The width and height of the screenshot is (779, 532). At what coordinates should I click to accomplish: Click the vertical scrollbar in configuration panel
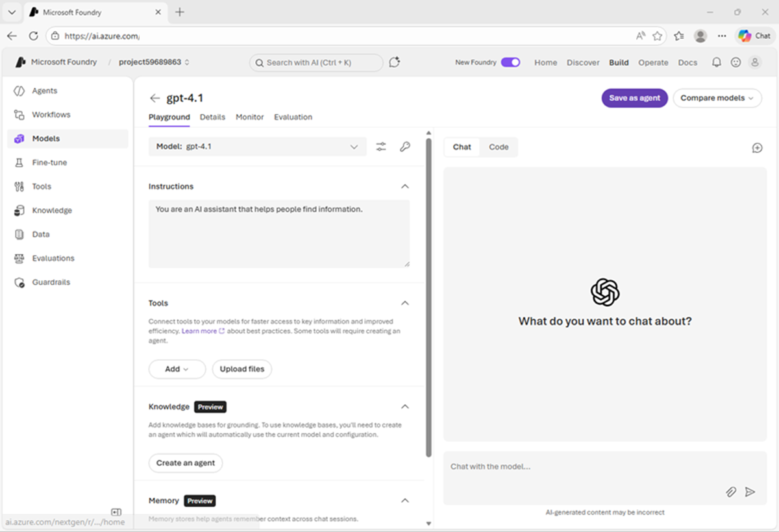tap(428, 292)
